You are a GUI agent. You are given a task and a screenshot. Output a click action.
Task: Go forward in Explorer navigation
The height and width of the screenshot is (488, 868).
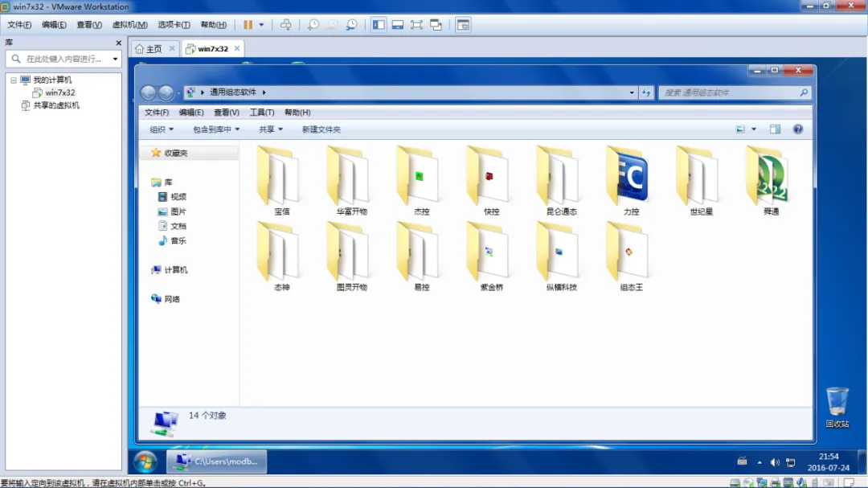click(166, 92)
